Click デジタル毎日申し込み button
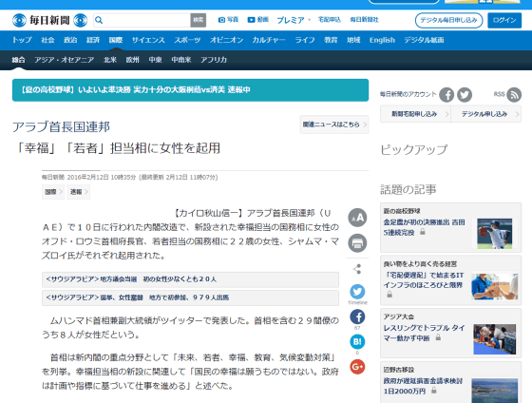This screenshot has width=532, height=403. coord(448,20)
